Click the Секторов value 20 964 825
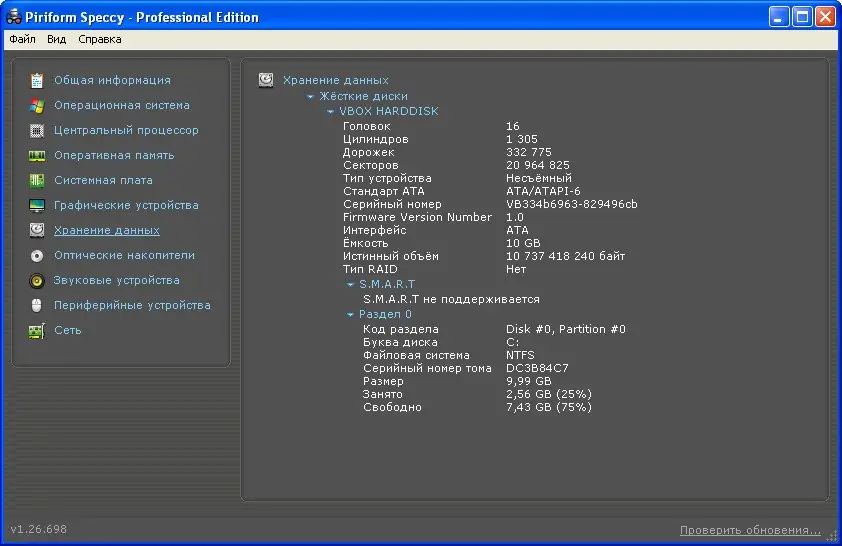The height and width of the screenshot is (546, 842). pyautogui.click(x=538, y=165)
